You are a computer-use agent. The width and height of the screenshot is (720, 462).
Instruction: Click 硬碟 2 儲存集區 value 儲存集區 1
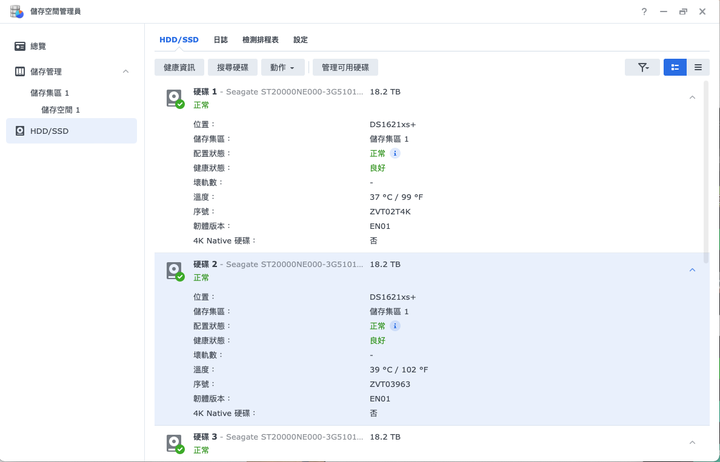click(389, 311)
